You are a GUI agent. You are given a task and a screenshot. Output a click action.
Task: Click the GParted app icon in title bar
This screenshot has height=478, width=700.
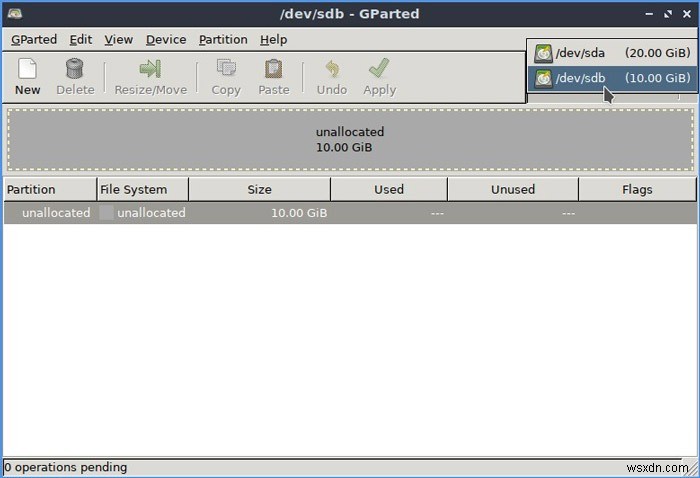[x=15, y=14]
